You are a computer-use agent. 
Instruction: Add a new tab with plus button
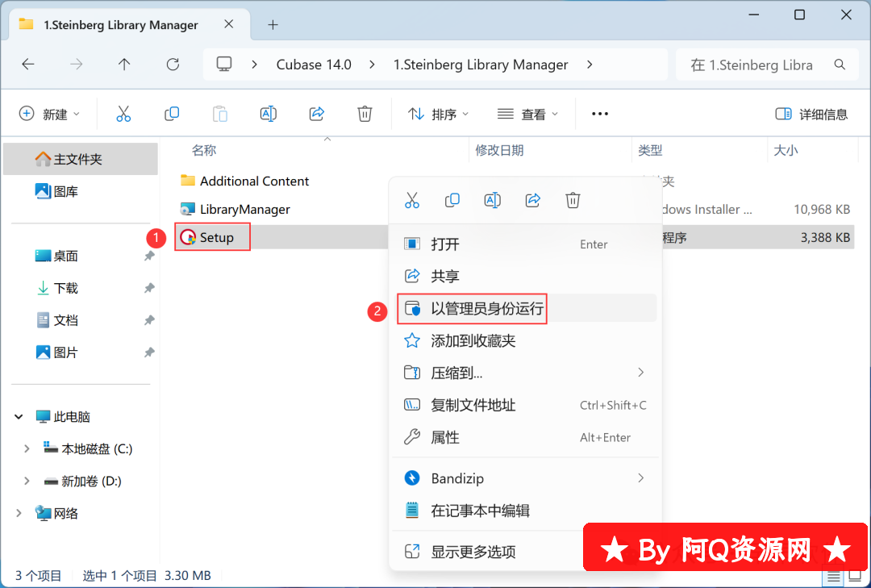pos(273,24)
